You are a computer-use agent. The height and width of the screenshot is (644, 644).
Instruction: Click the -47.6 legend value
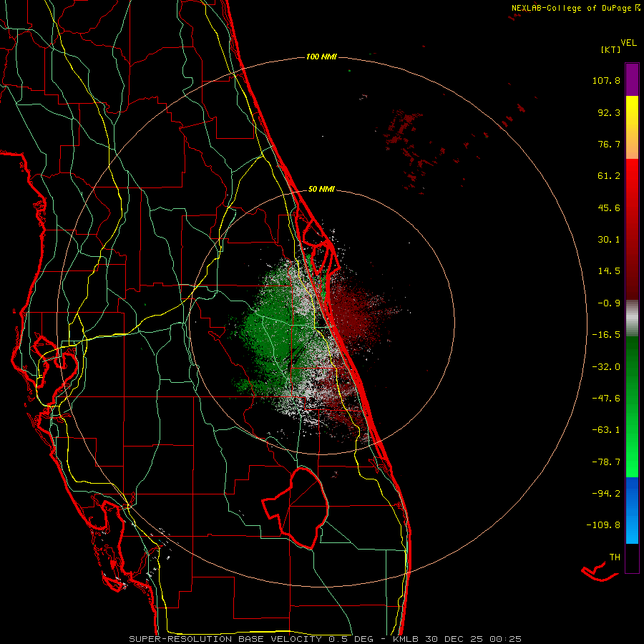pos(606,399)
